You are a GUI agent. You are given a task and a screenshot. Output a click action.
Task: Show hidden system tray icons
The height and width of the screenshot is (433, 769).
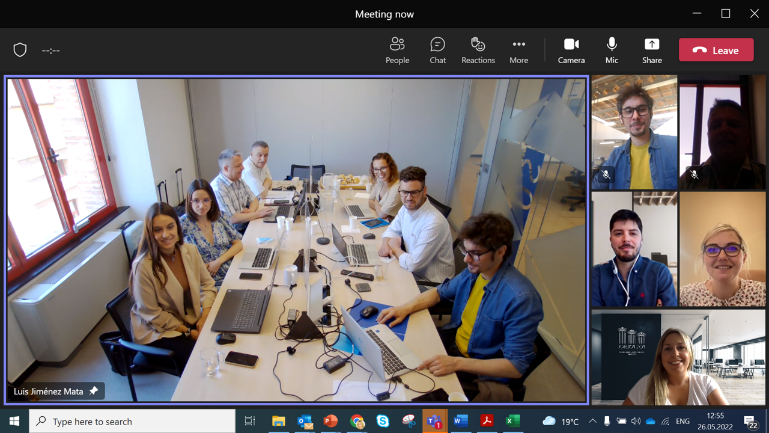click(592, 421)
